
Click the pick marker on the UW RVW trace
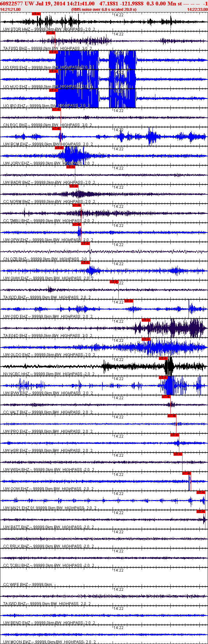coord(163,378)
